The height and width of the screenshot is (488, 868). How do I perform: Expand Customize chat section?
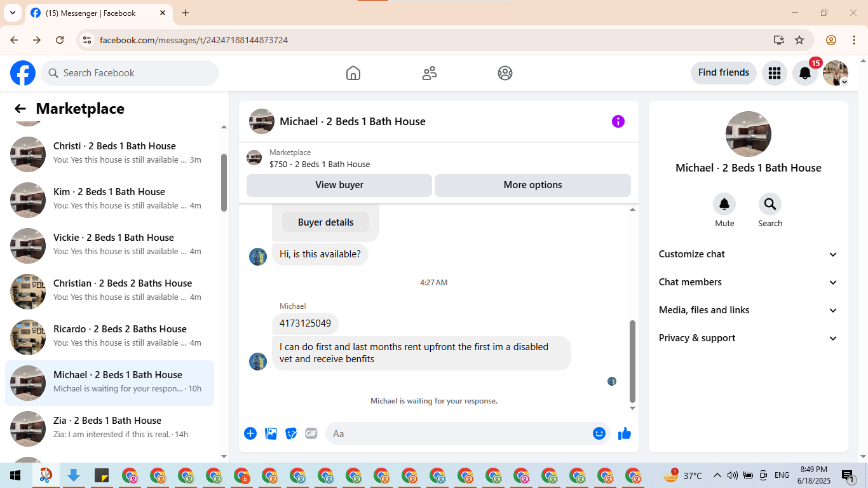point(749,254)
